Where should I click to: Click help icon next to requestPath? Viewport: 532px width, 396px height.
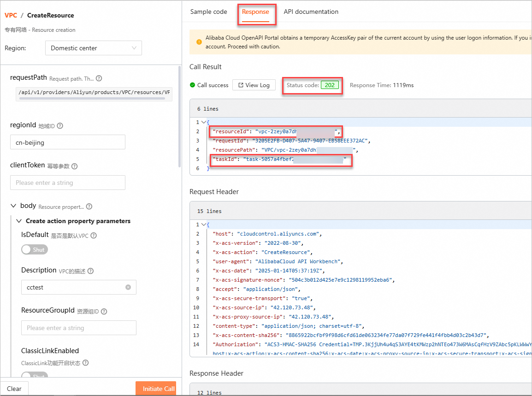[x=99, y=78]
